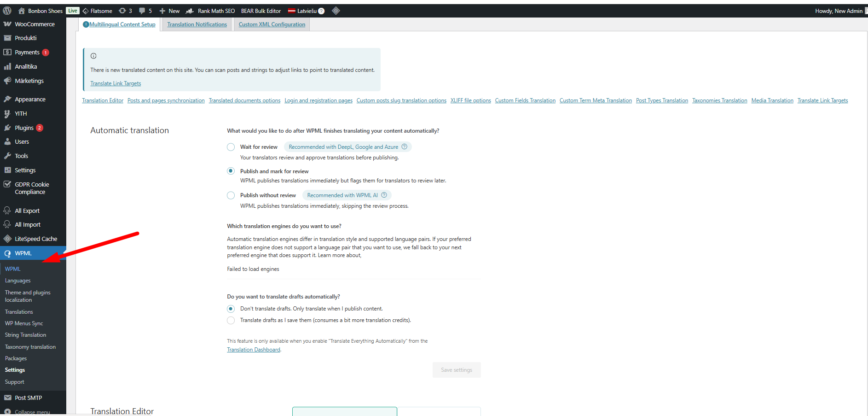Screen dimensions: 868x416
Task: Click the Latvian flag language switcher
Action: (x=291, y=11)
